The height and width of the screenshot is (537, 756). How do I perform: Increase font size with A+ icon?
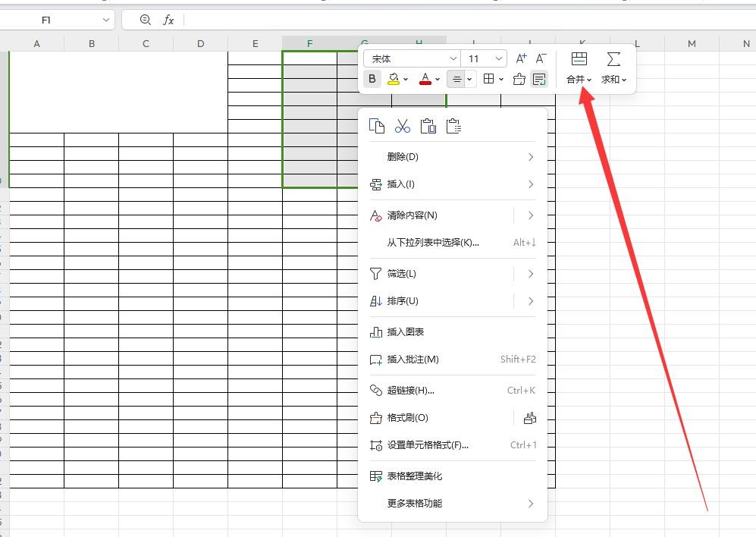point(521,58)
